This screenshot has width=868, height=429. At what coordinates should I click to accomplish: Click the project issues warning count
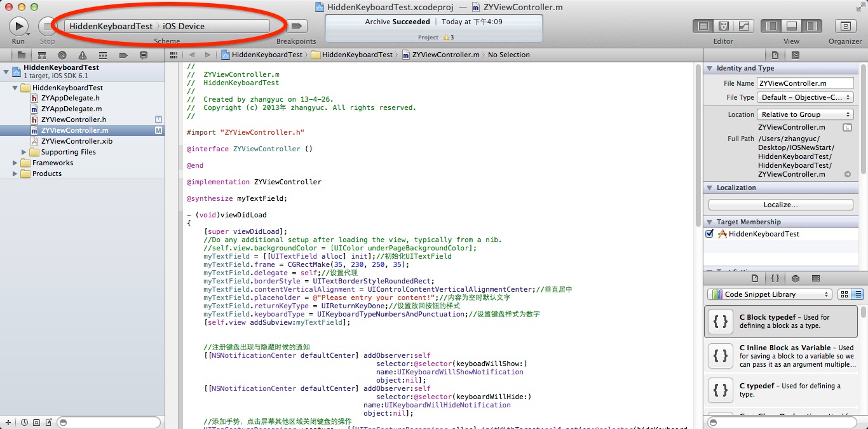(449, 37)
